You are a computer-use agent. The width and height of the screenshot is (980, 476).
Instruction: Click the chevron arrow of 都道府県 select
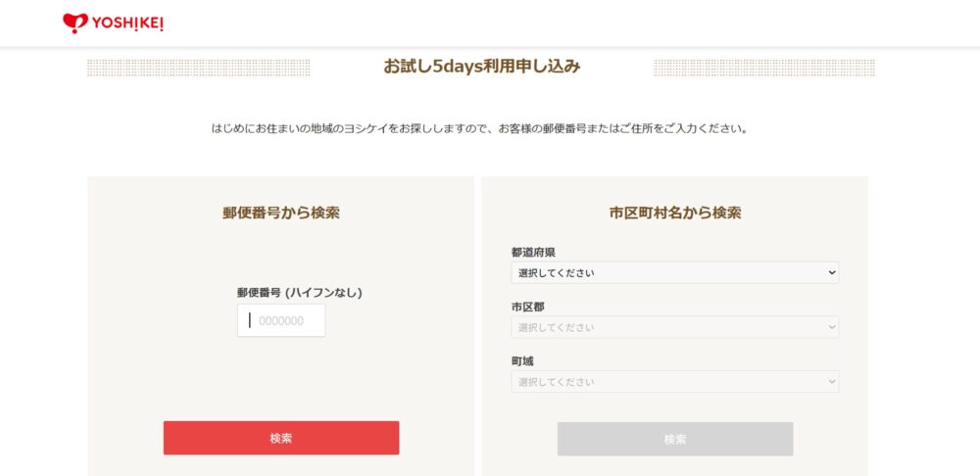pyautogui.click(x=831, y=272)
